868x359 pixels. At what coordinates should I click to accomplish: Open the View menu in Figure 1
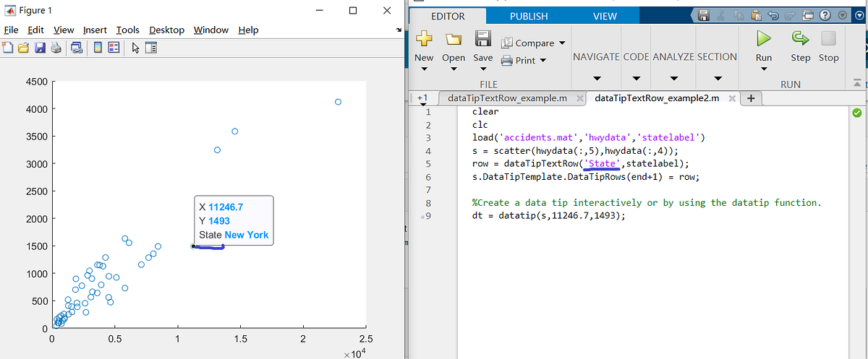pyautogui.click(x=64, y=30)
